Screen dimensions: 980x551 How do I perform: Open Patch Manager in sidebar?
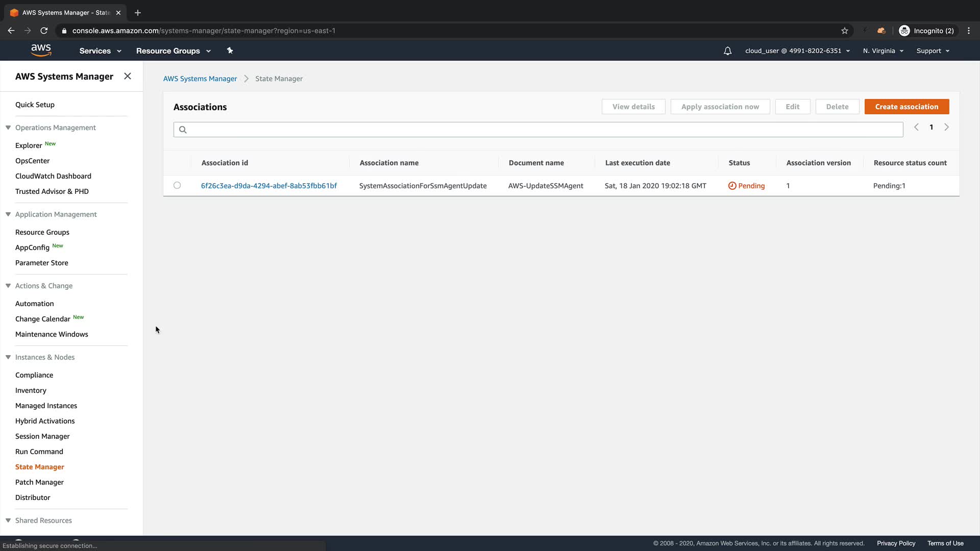pos(39,482)
